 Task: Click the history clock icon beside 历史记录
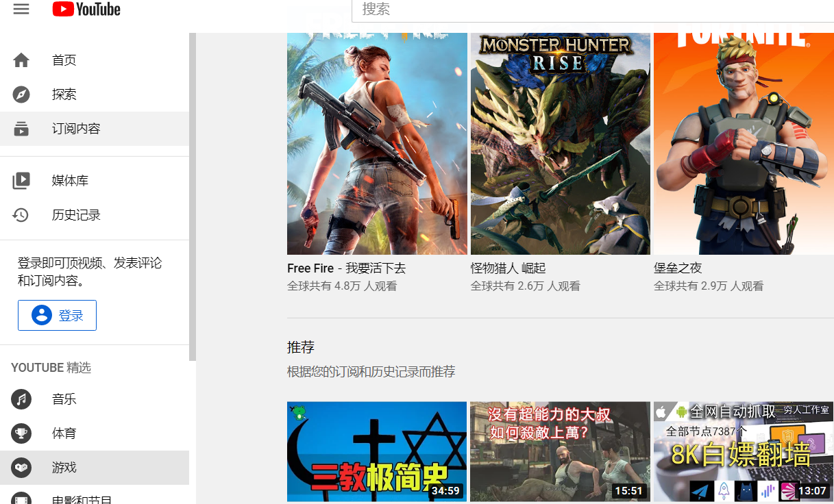click(21, 215)
